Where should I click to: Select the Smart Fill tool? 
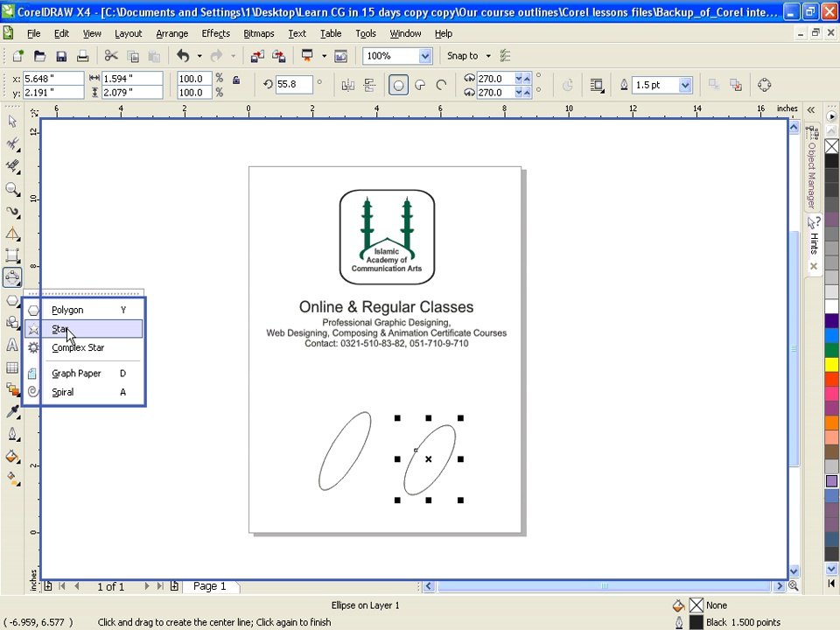tap(12, 234)
